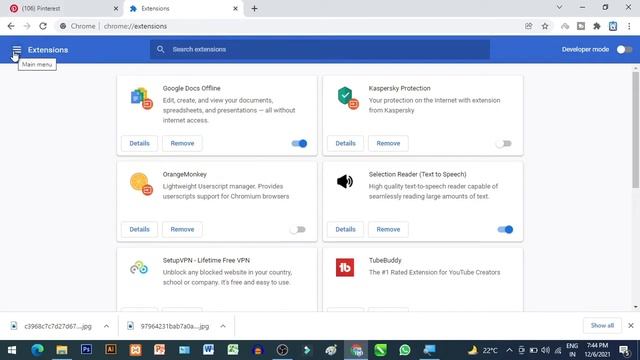Viewport: 640px width, 360px height.
Task: Share this page icon in address bar
Action: (x=529, y=26)
